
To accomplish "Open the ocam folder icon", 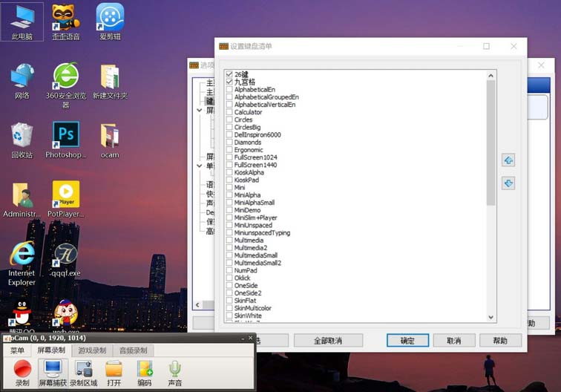I will pyautogui.click(x=110, y=140).
